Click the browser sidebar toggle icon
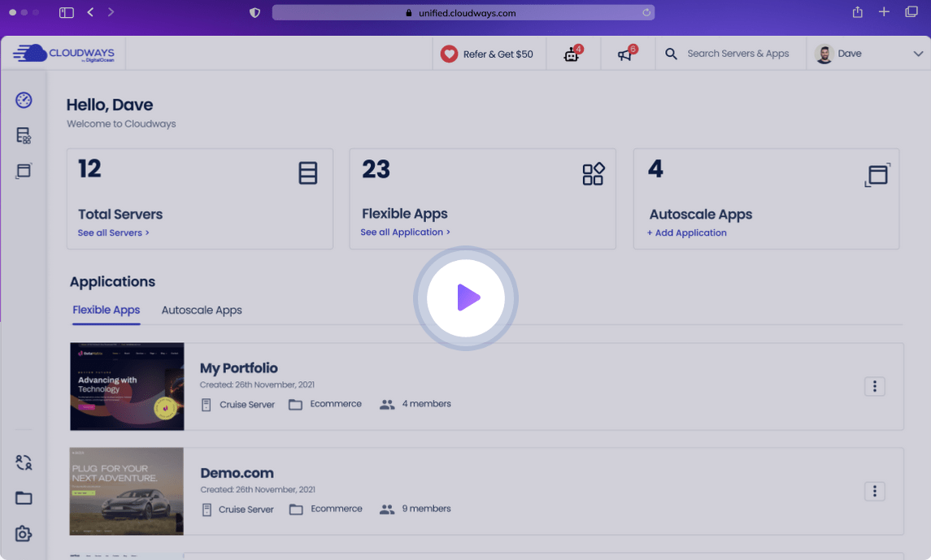 click(67, 12)
